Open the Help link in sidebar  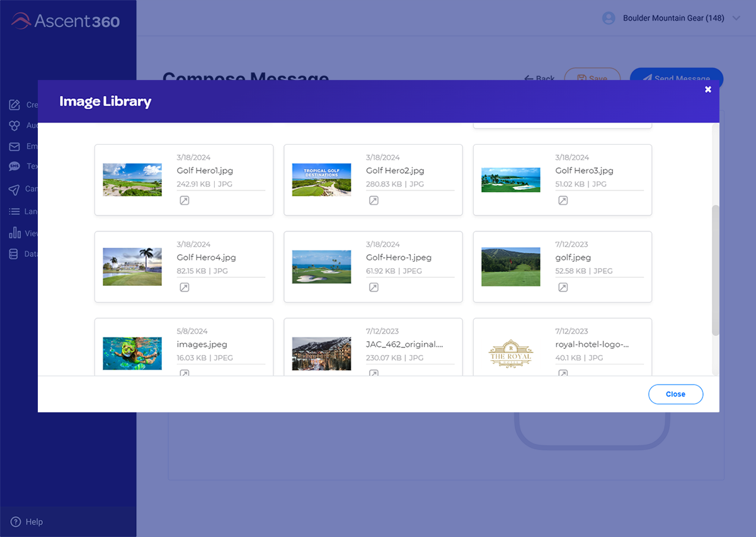(x=26, y=522)
